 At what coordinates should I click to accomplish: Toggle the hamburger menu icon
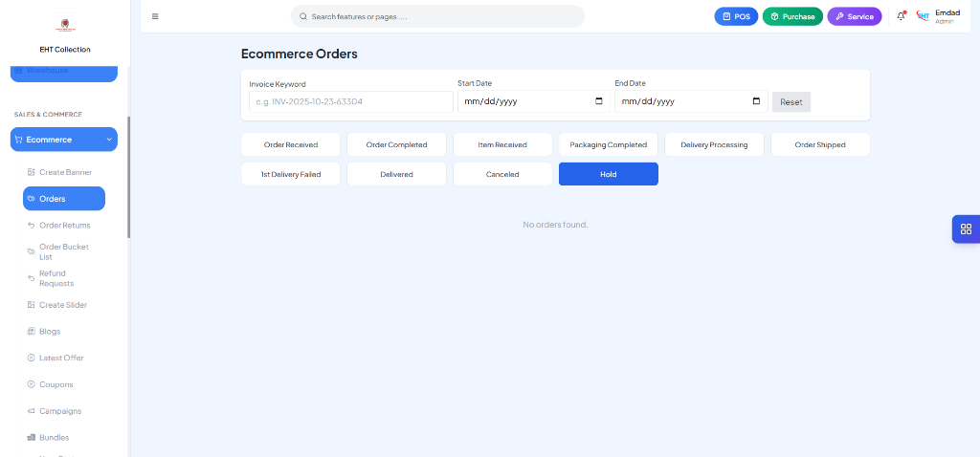(x=155, y=16)
